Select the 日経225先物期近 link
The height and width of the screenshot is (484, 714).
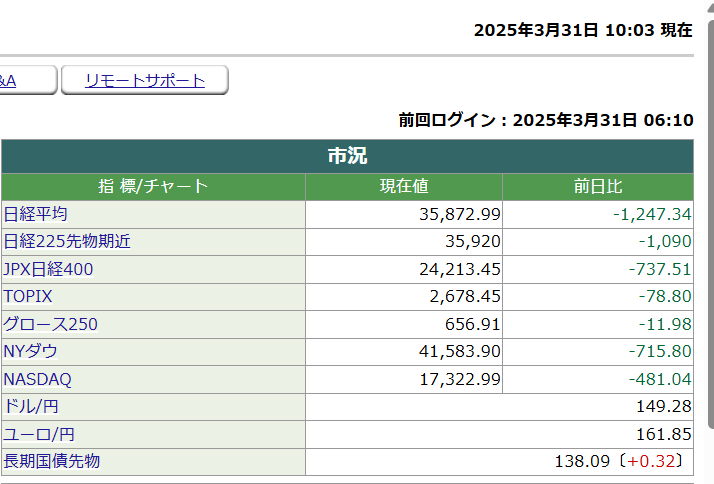click(67, 241)
